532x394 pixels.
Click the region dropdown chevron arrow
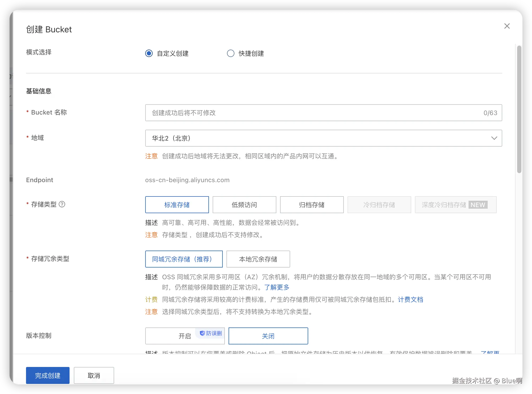[x=494, y=138]
